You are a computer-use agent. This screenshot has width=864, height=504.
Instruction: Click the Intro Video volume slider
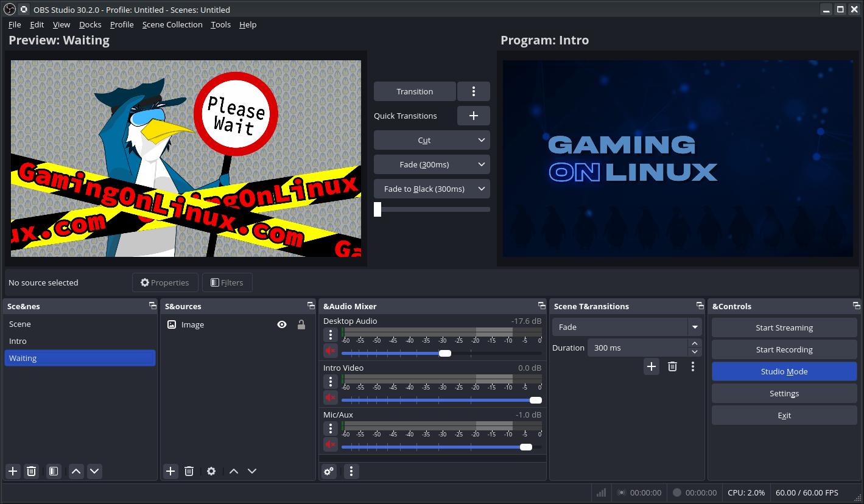(x=438, y=400)
